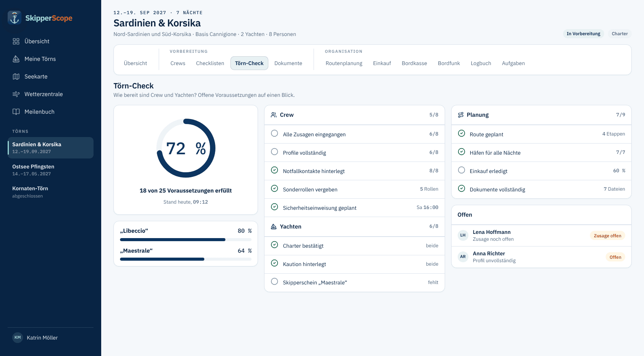Click the Sicherheitseinweisung geplant row

point(355,207)
